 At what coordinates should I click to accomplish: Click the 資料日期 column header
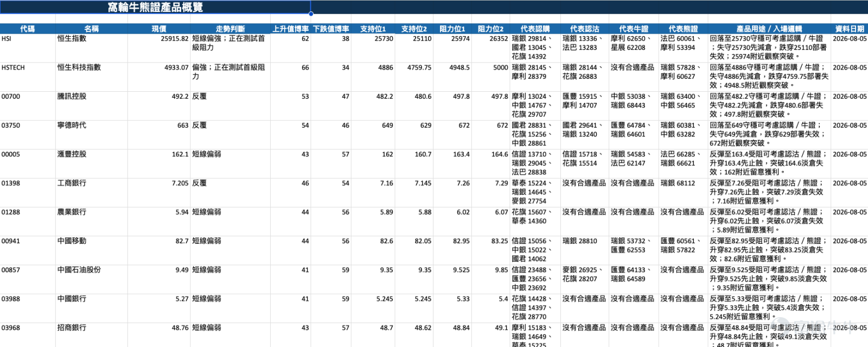[850, 29]
